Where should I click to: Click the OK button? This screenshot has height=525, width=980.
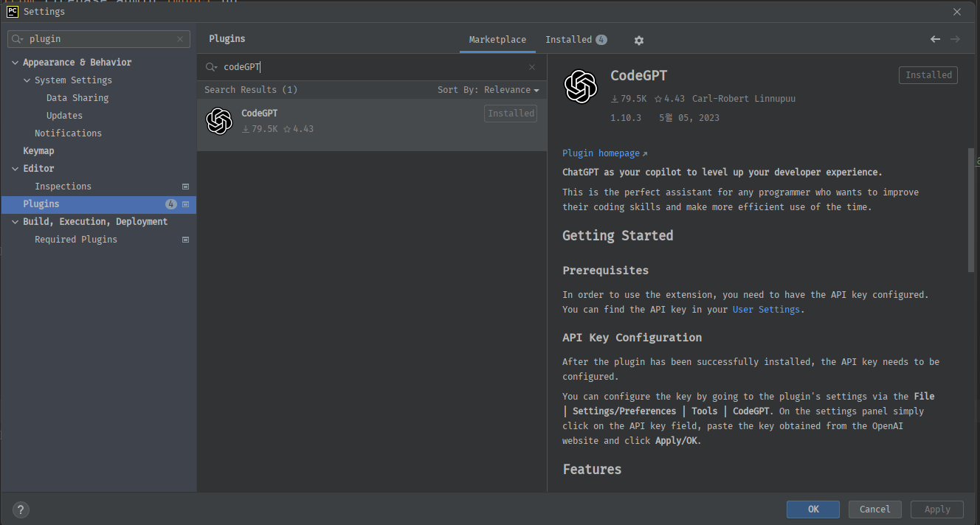pos(813,509)
